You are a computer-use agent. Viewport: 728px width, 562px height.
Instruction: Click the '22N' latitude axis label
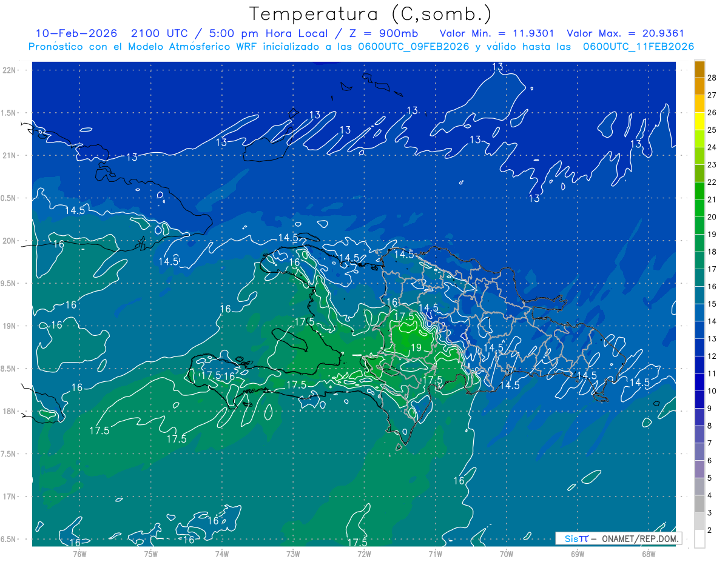coord(9,70)
